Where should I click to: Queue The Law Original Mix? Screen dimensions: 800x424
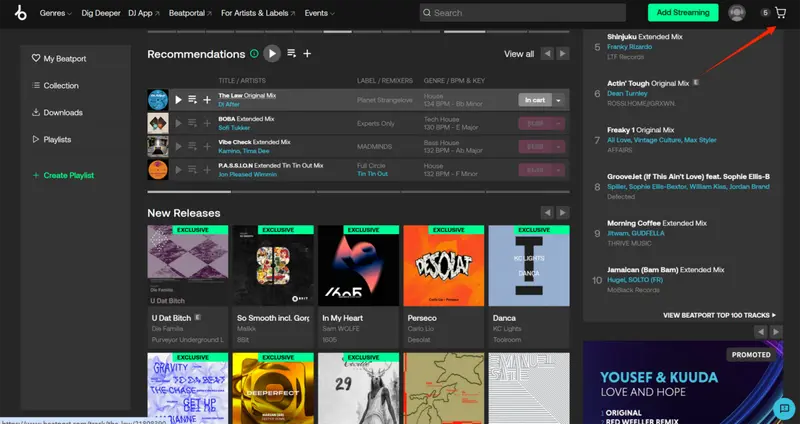(x=192, y=100)
